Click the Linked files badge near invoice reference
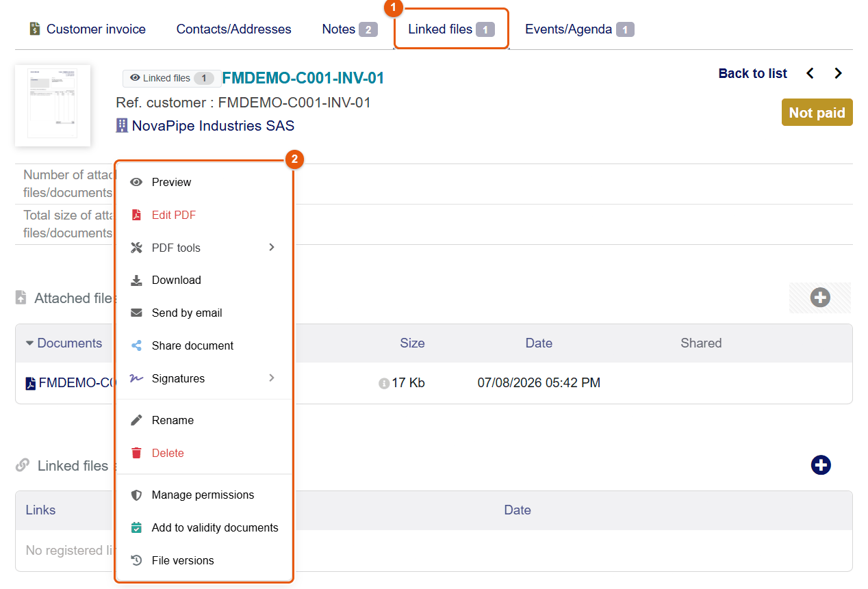Viewport: 868px width, 589px height. click(x=172, y=78)
